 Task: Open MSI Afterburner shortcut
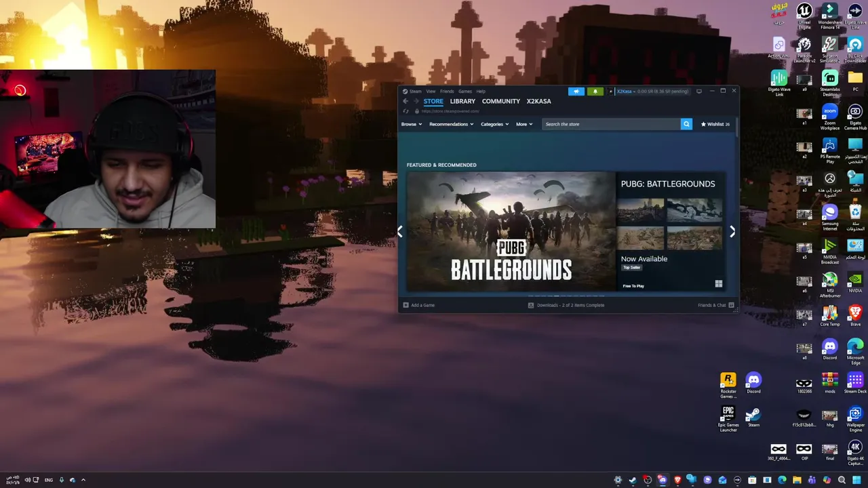[x=830, y=285]
